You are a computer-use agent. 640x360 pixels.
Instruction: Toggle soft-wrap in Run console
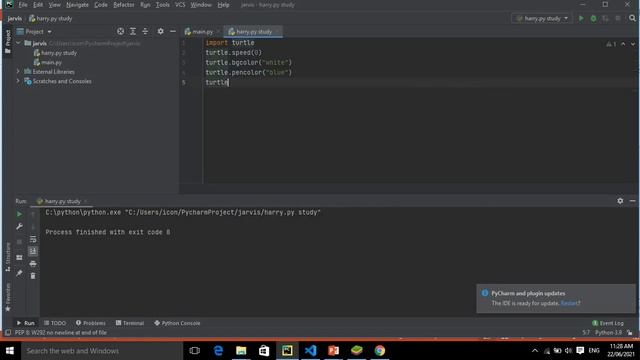33,239
